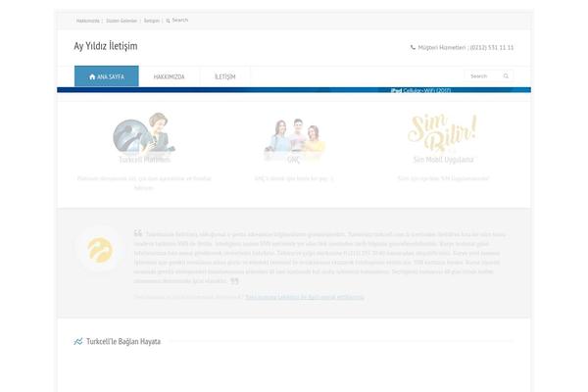
Task: Click the search magnifier in navigation field
Action: (506, 75)
